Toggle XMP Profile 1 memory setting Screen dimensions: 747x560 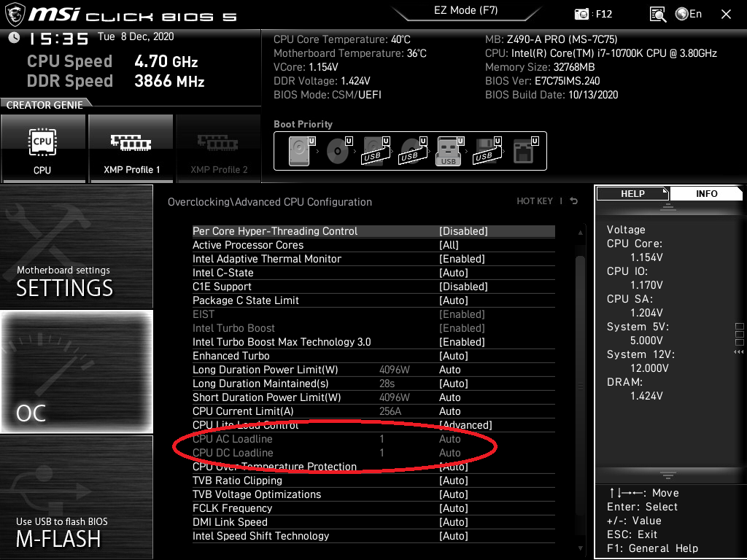click(131, 149)
